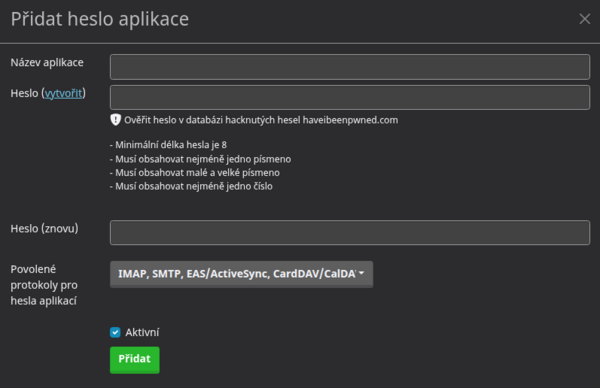Image resolution: width=600 pixels, height=388 pixels.
Task: Click the nejméně jedno písmeno rule
Action: tap(201, 159)
